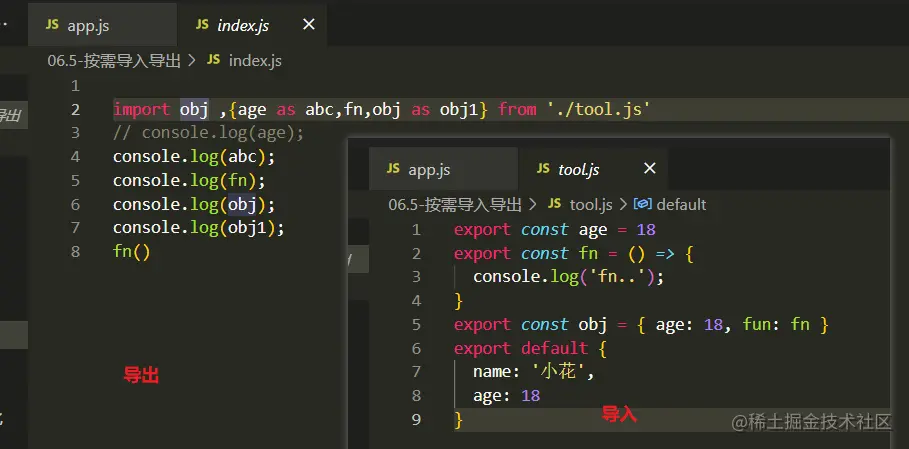Viewport: 909px width, 449px height.
Task: Click 'export const obj' line in tool.js
Action: [x=641, y=324]
